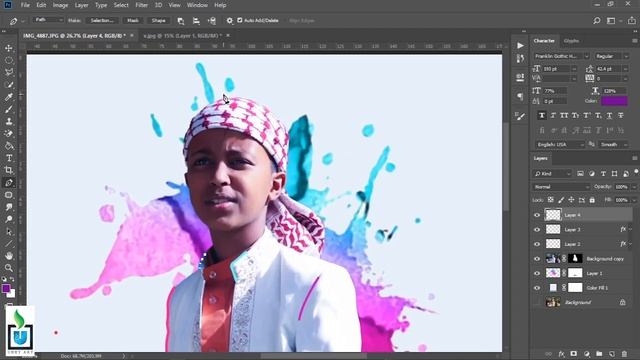Image resolution: width=640 pixels, height=360 pixels.
Task: Click the font size input field
Action: 557,69
